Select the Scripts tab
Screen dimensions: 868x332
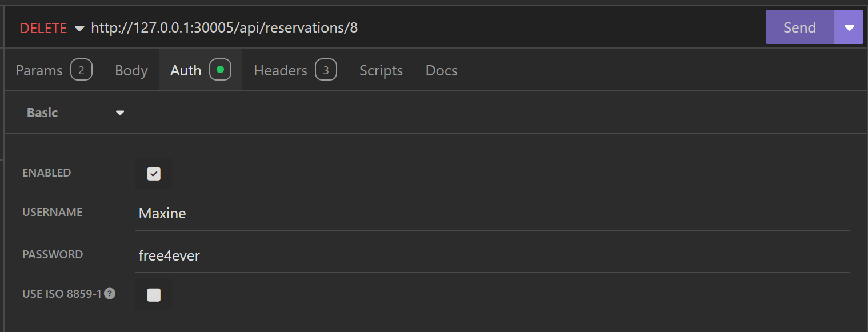click(381, 70)
